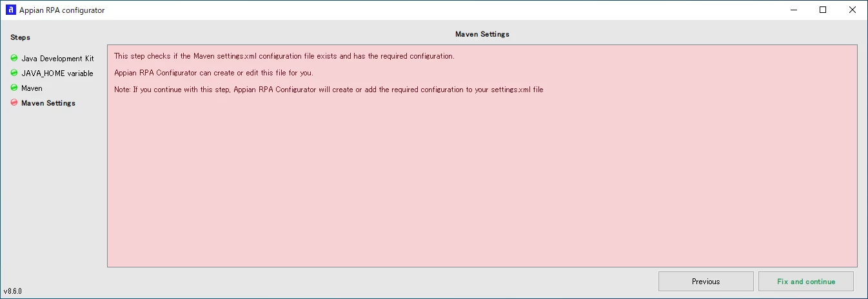Close the Appian RPA configurator window
The width and height of the screenshot is (868, 299).
point(853,10)
